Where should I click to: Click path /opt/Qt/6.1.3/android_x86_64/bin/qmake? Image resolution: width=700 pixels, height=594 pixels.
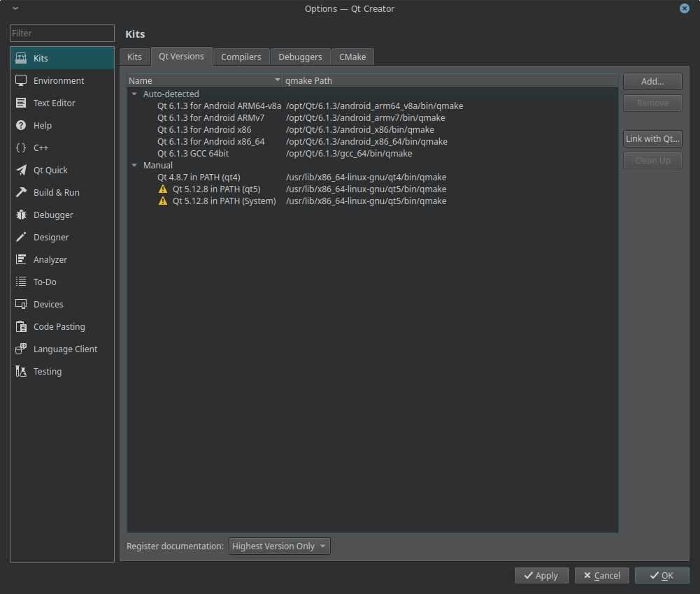[x=366, y=141]
